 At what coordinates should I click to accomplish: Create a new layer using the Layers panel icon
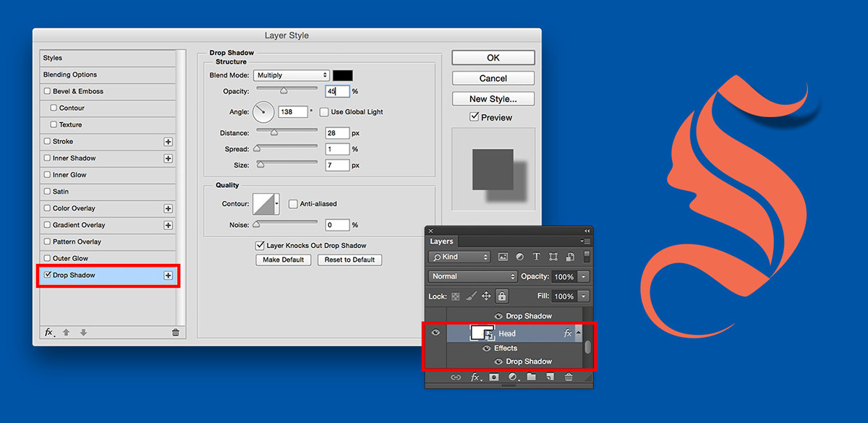[x=550, y=377]
